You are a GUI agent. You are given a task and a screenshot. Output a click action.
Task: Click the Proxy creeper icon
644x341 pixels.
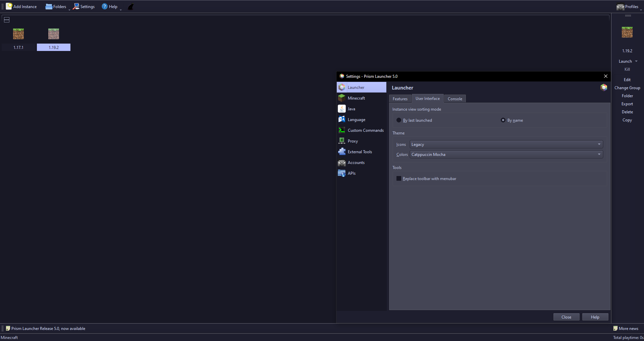[342, 141]
